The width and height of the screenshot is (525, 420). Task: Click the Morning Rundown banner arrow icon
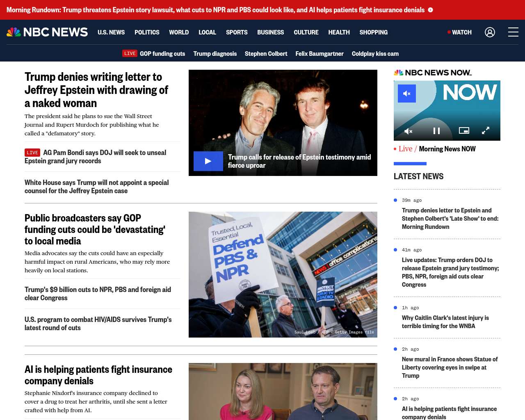click(x=430, y=10)
